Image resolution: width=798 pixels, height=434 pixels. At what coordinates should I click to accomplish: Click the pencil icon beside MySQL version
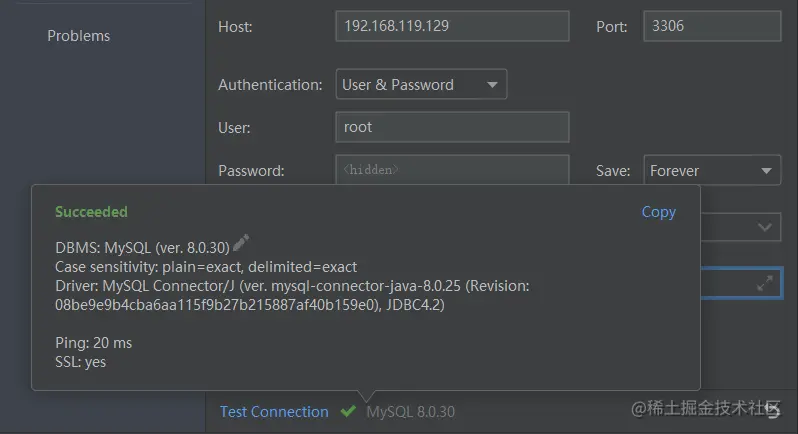(x=241, y=243)
